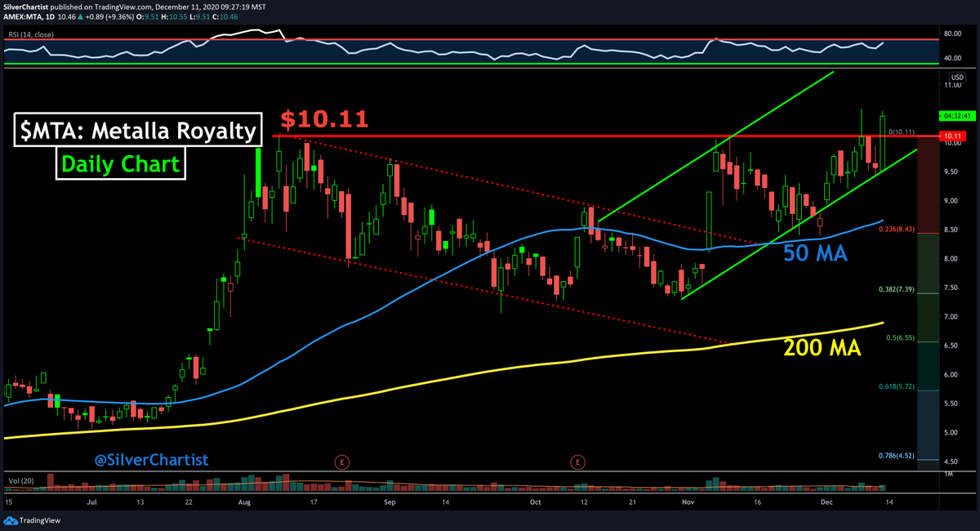Select the Fibonacci '0.382(7.39)' level label
The image size is (980, 531).
(897, 289)
